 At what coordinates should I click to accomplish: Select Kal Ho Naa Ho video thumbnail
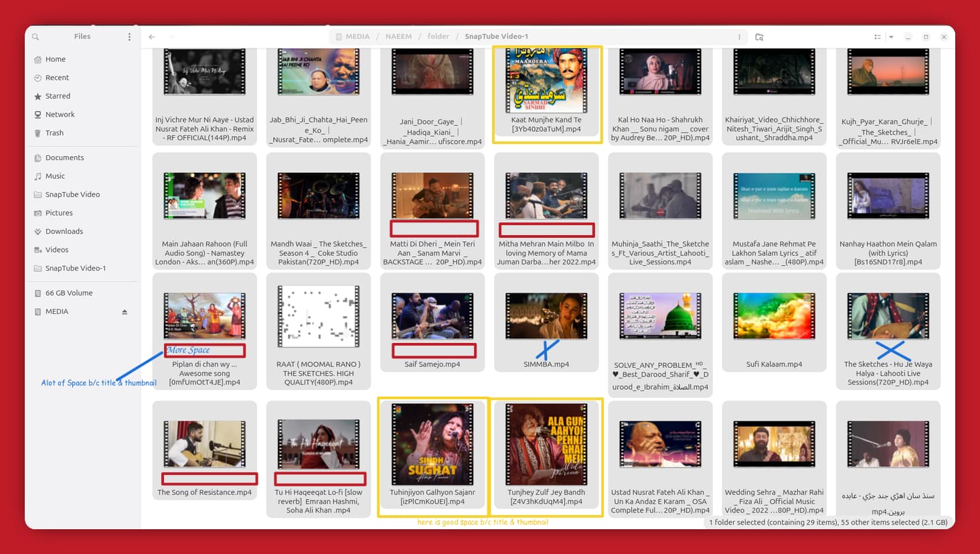click(660, 72)
